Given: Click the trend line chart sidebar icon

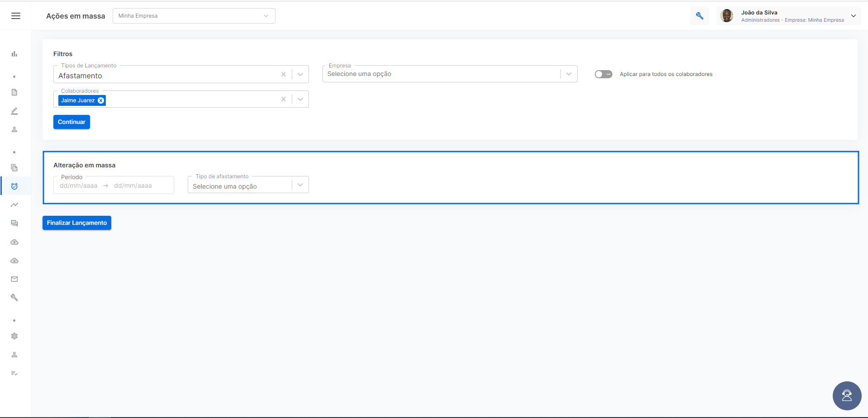Looking at the screenshot, I should [x=14, y=205].
